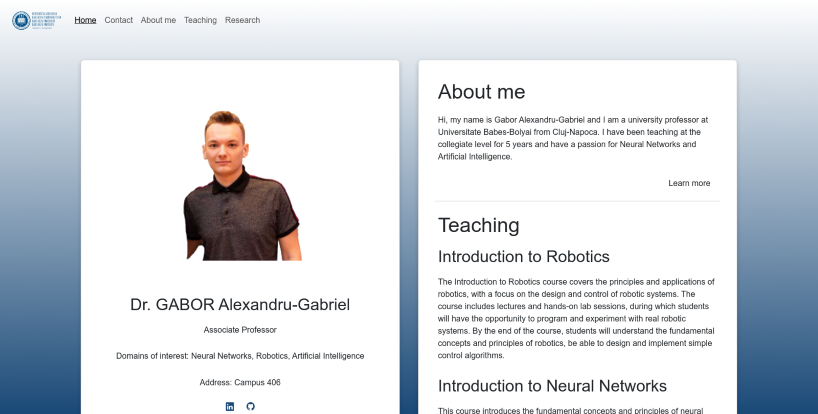Click the About me card heading
Image resolution: width=818 pixels, height=414 pixels.
(482, 92)
